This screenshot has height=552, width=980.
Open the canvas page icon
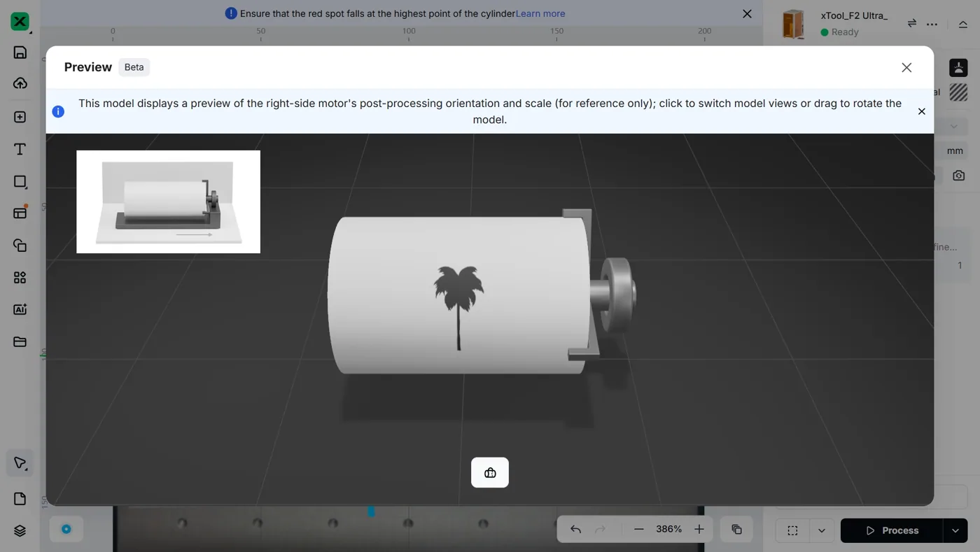click(20, 499)
